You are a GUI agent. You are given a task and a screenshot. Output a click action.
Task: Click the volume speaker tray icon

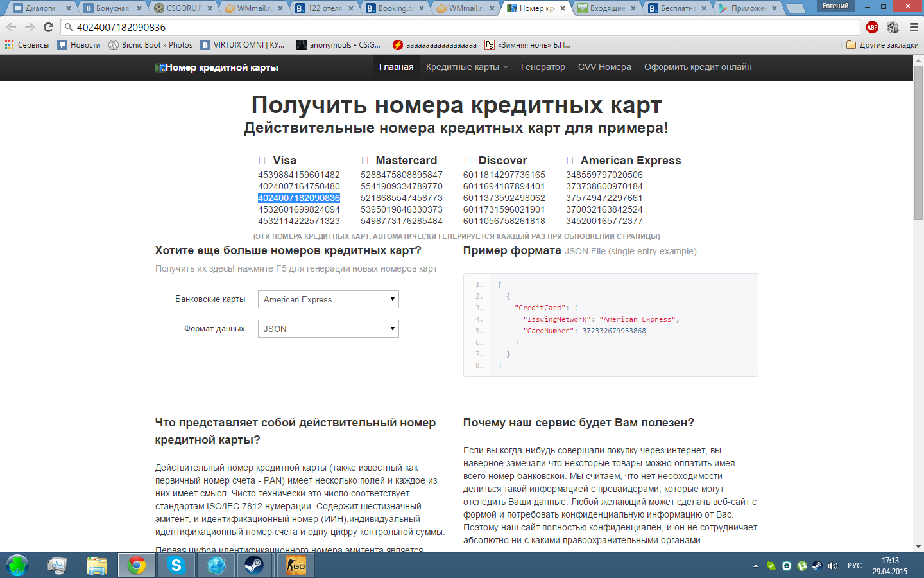pyautogui.click(x=833, y=566)
